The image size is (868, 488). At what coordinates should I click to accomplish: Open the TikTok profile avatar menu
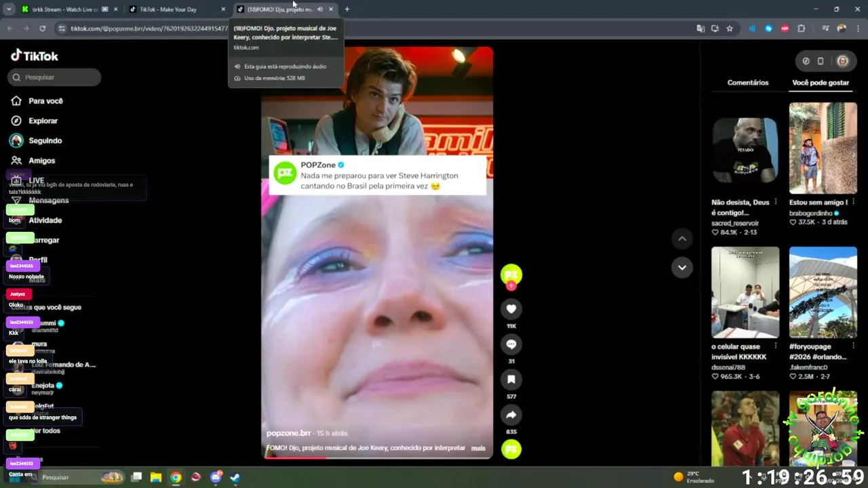(842, 61)
